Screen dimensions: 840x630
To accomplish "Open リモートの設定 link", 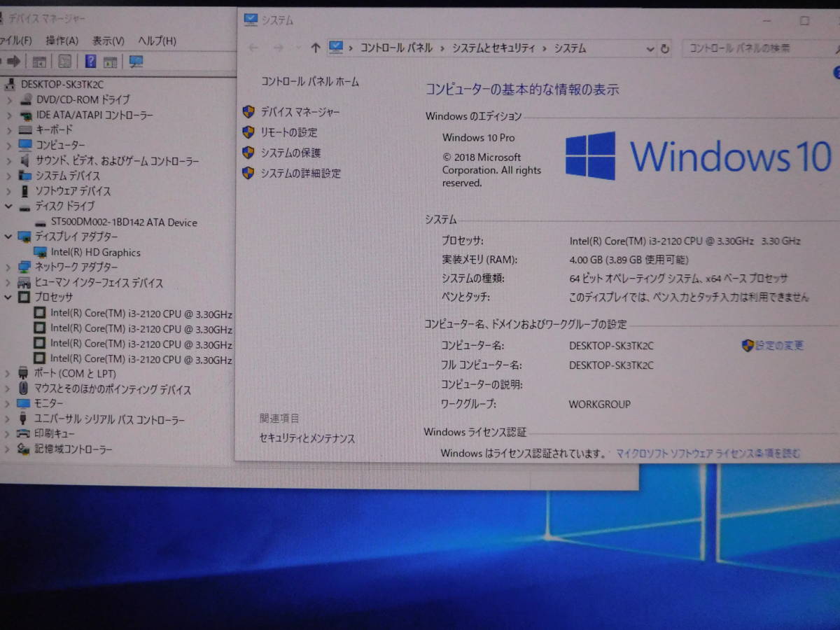I will [x=289, y=132].
